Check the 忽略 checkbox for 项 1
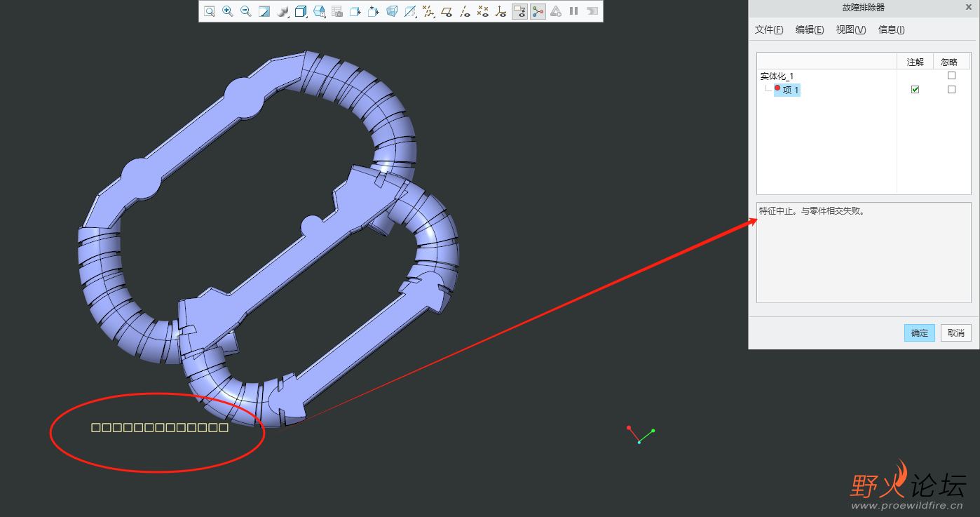Screen dimensions: 980x517 [x=951, y=90]
